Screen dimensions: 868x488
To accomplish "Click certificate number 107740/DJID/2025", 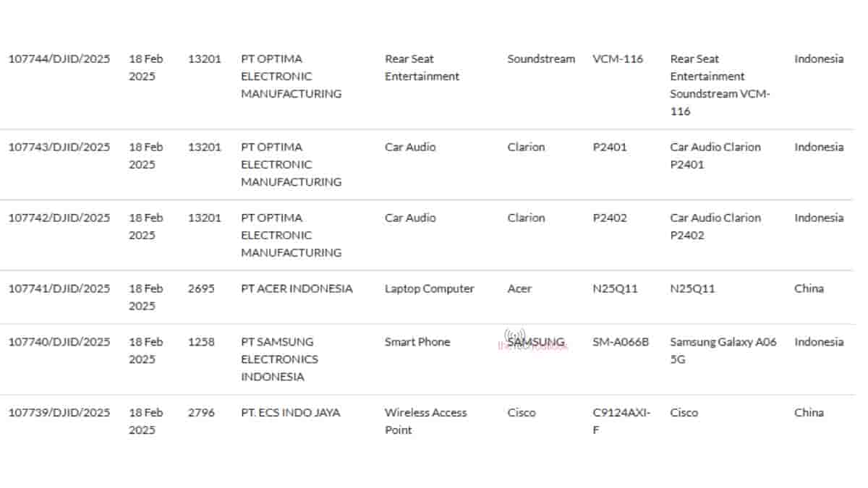I will [59, 343].
